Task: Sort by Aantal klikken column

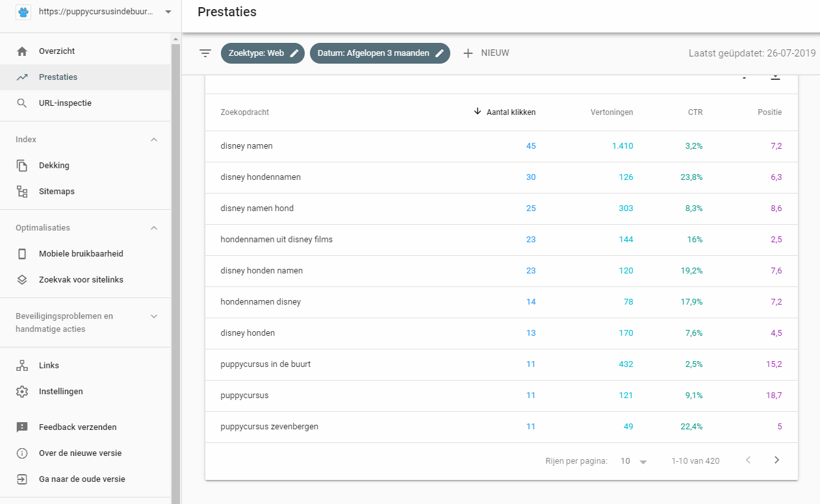Action: (x=511, y=112)
